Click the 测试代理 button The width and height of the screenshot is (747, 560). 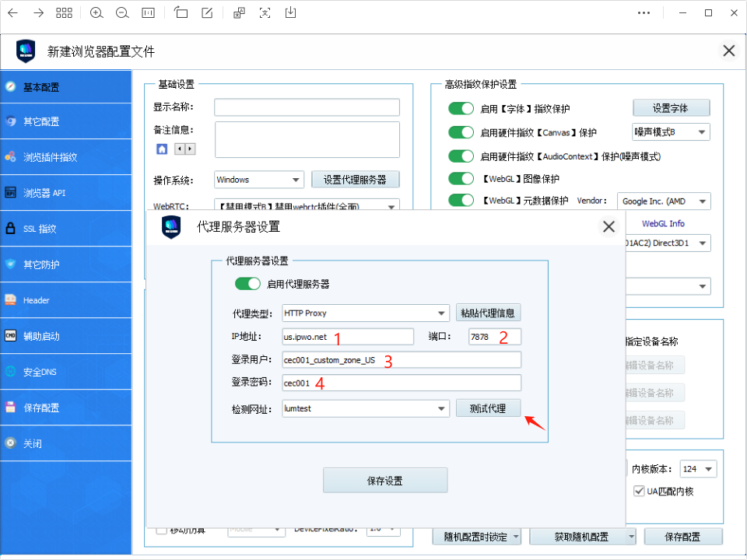pyautogui.click(x=488, y=408)
